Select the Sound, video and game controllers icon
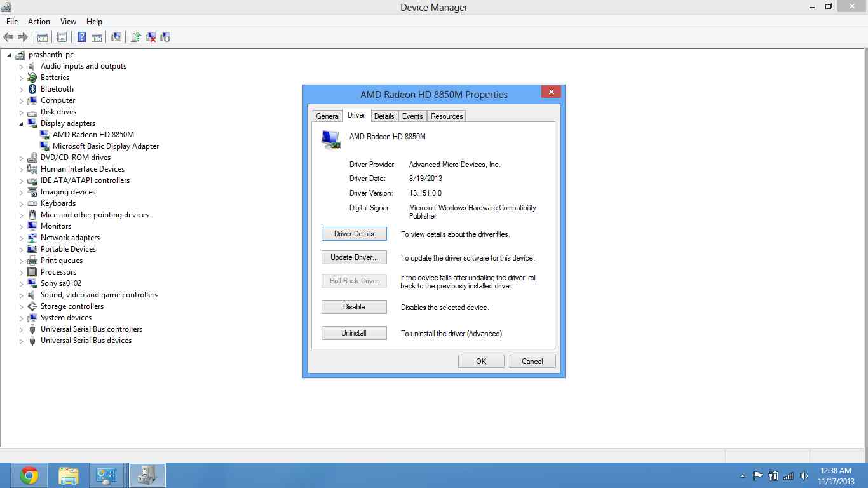 pos(32,295)
